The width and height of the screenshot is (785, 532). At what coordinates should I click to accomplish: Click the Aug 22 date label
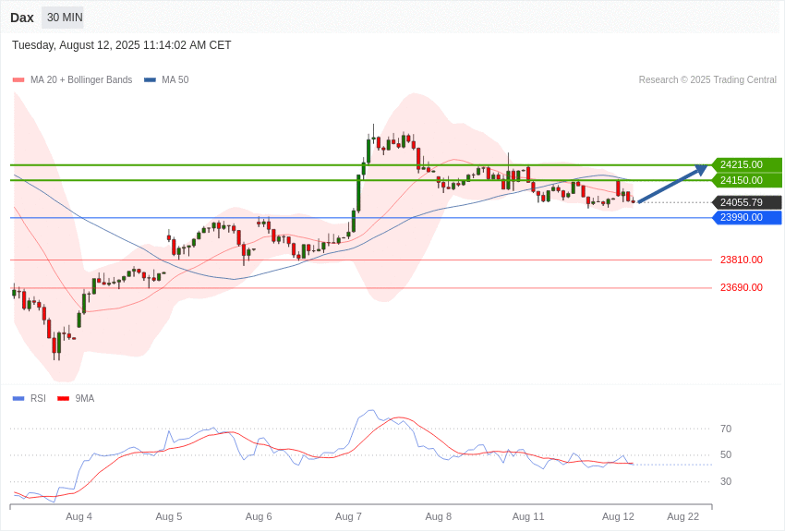[x=682, y=516]
